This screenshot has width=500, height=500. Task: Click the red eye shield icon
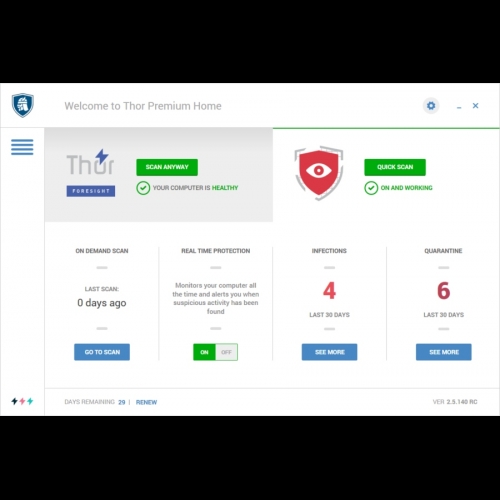(319, 173)
